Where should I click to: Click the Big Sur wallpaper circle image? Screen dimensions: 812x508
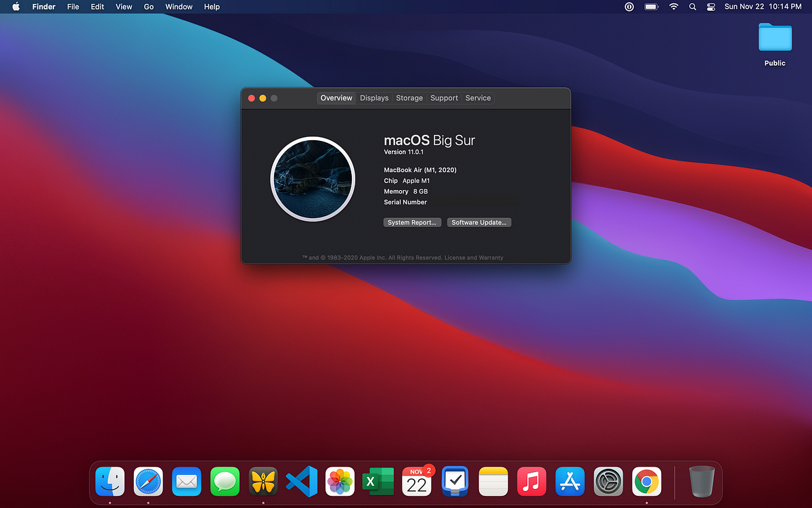[313, 179]
